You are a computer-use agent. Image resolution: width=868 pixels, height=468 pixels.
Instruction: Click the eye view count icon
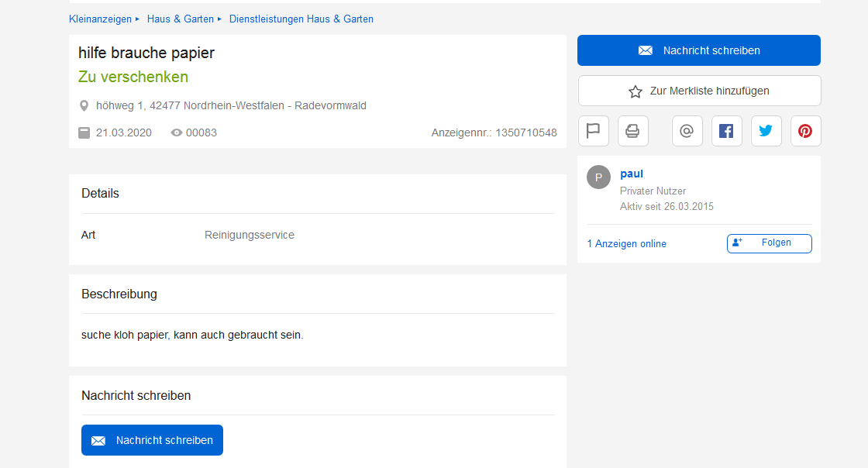coord(177,132)
